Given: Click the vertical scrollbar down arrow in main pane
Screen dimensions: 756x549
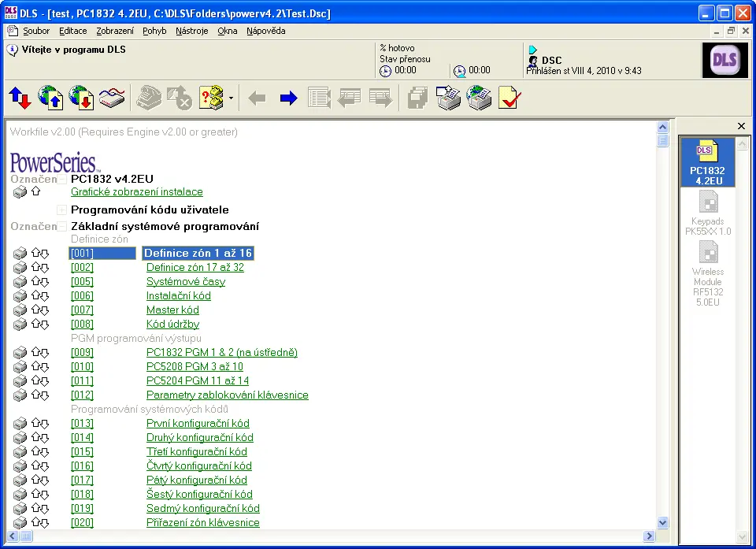Looking at the screenshot, I should tap(662, 522).
